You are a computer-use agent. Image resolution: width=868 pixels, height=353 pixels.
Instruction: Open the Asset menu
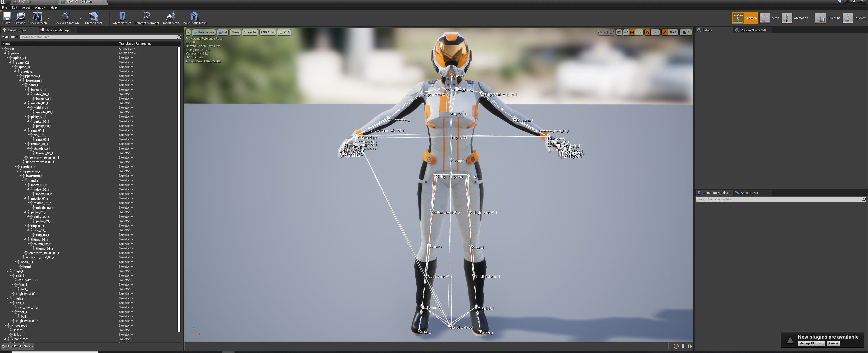click(26, 7)
